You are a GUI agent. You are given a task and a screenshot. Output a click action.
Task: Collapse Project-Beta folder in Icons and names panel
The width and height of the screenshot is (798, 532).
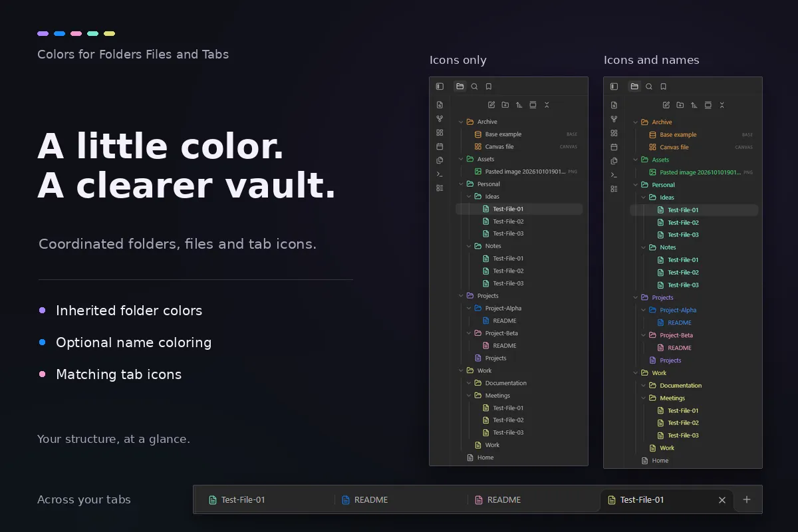[x=643, y=335]
